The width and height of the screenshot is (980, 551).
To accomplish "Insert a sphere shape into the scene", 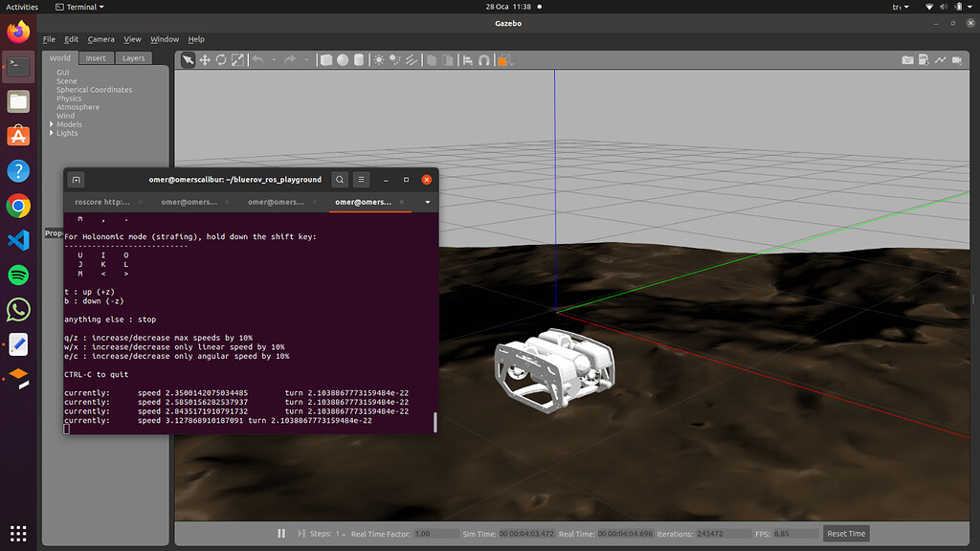I will [341, 59].
